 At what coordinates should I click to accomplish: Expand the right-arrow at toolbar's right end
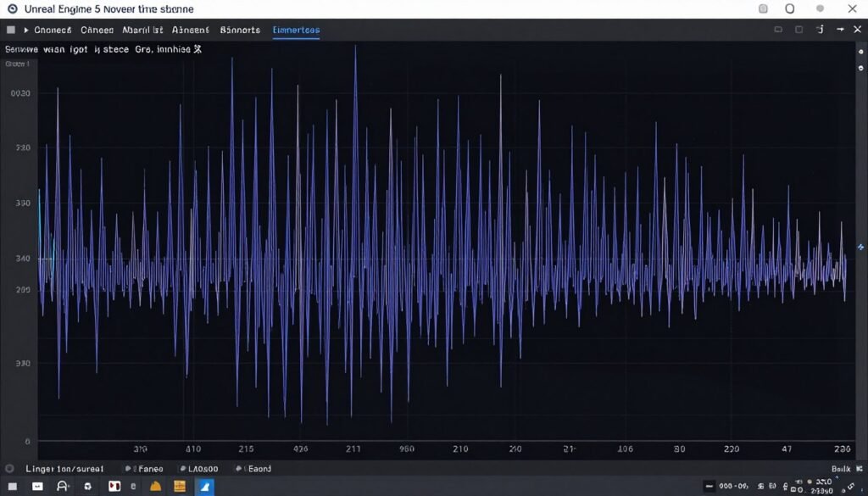pyautogui.click(x=840, y=30)
